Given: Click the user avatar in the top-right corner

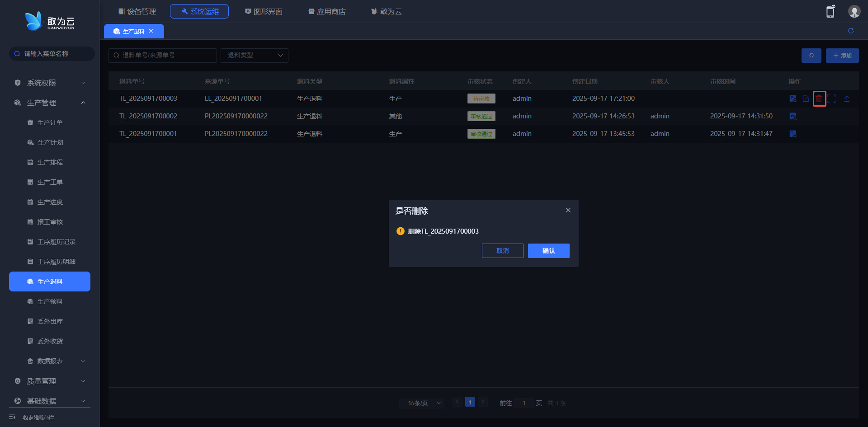Looking at the screenshot, I should [854, 12].
